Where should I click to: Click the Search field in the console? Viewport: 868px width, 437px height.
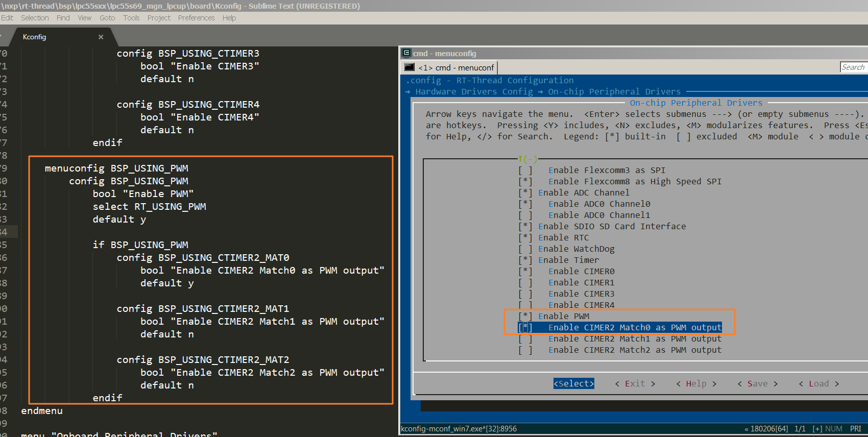pyautogui.click(x=853, y=67)
